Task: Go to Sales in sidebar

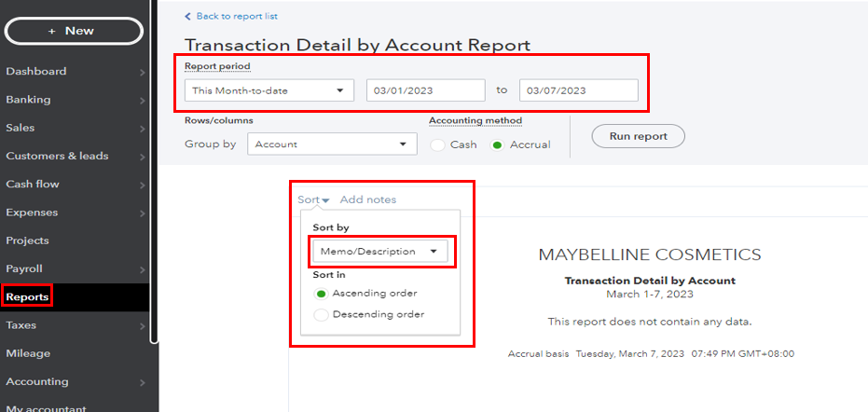Action: [x=20, y=128]
